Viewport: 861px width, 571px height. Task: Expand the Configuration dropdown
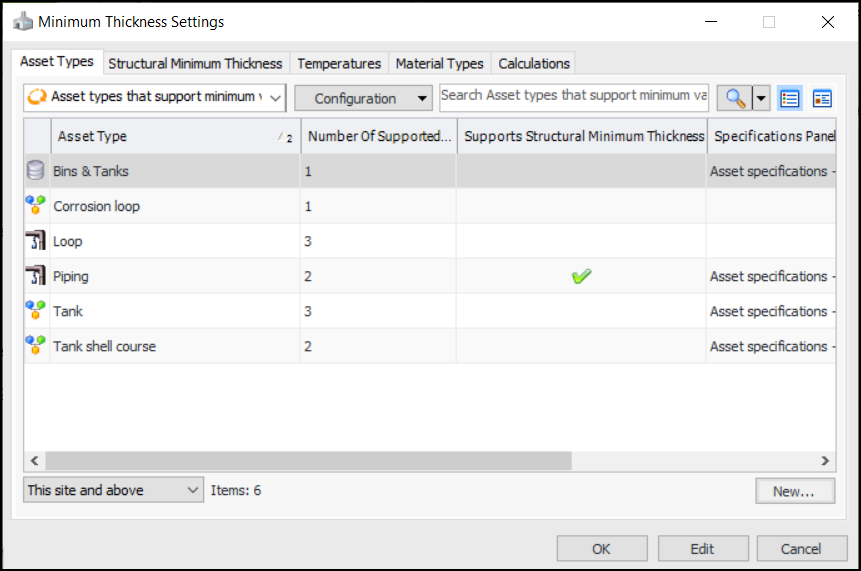(x=363, y=98)
